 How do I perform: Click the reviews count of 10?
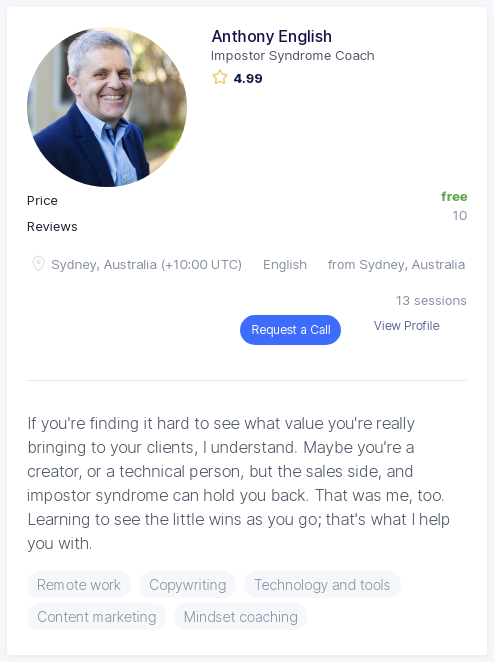460,216
